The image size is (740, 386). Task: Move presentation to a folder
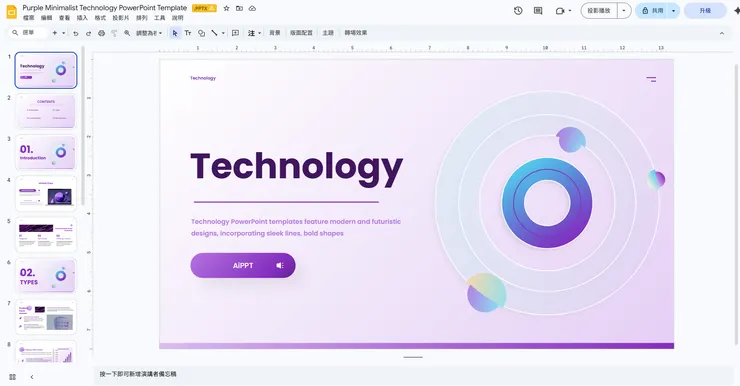click(x=239, y=8)
